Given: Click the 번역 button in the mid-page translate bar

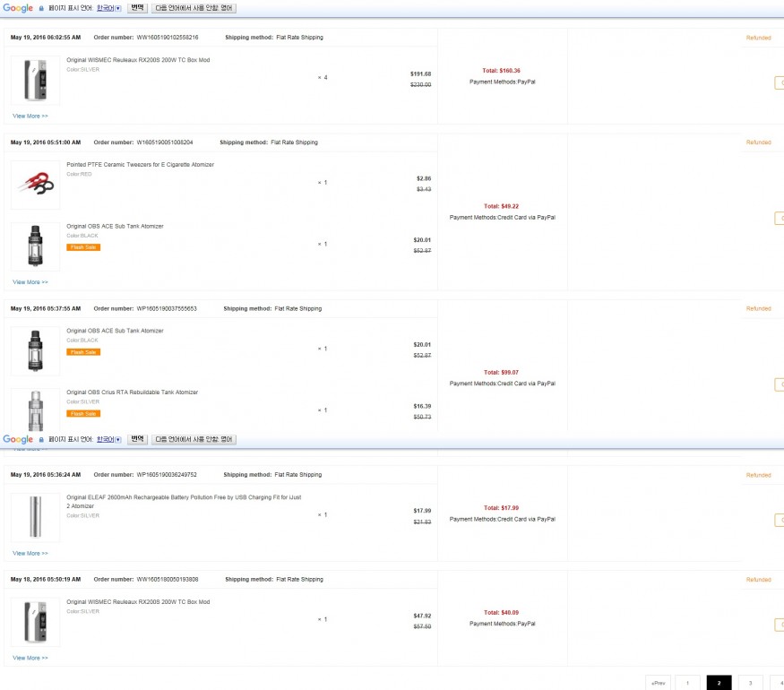Looking at the screenshot, I should point(137,439).
